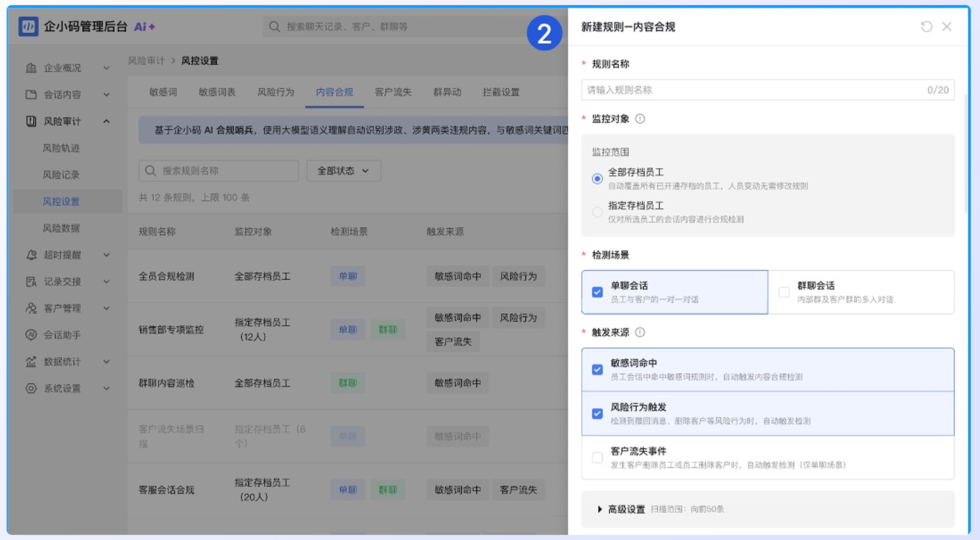Collapse the 风险审计 menu chevron
The width and height of the screenshot is (980, 540).
(x=106, y=122)
